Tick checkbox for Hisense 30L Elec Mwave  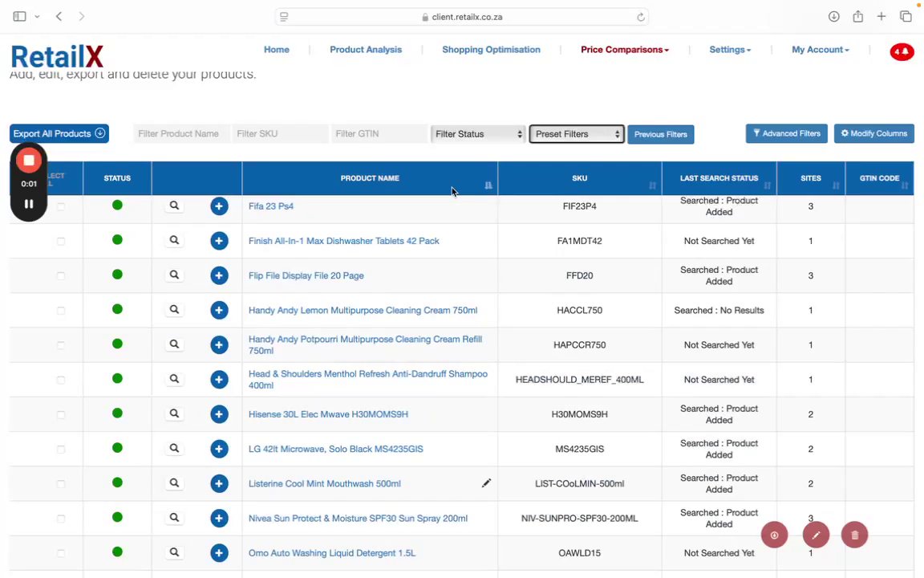[61, 414]
